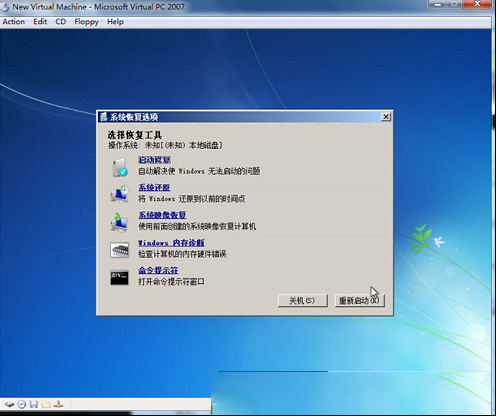Open the Floppy menu
Screen dimensions: 496x416
point(86,22)
